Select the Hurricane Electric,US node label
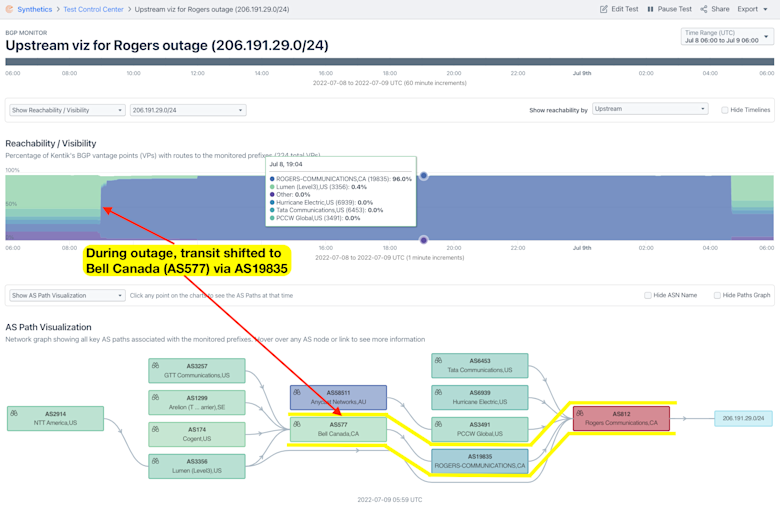 tap(480, 402)
